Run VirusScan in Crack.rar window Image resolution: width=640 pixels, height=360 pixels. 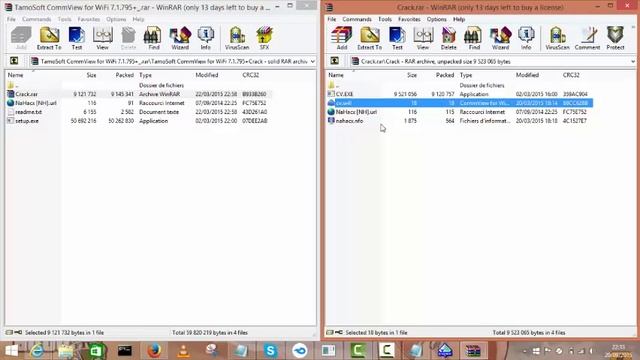(x=557, y=38)
